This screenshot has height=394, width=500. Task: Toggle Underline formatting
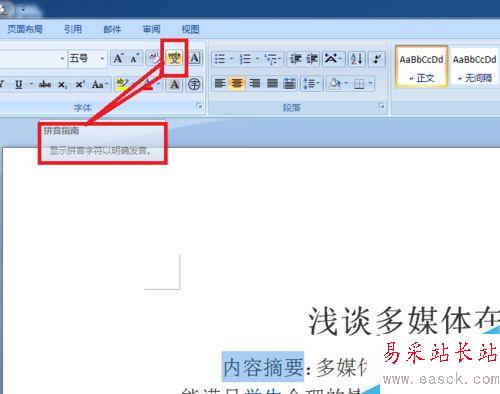(x=19, y=84)
